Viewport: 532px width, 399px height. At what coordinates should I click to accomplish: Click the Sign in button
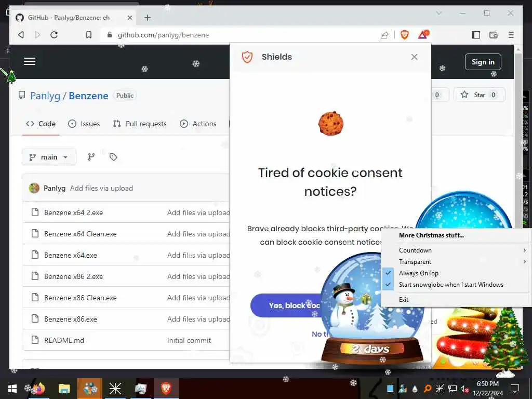click(x=483, y=62)
